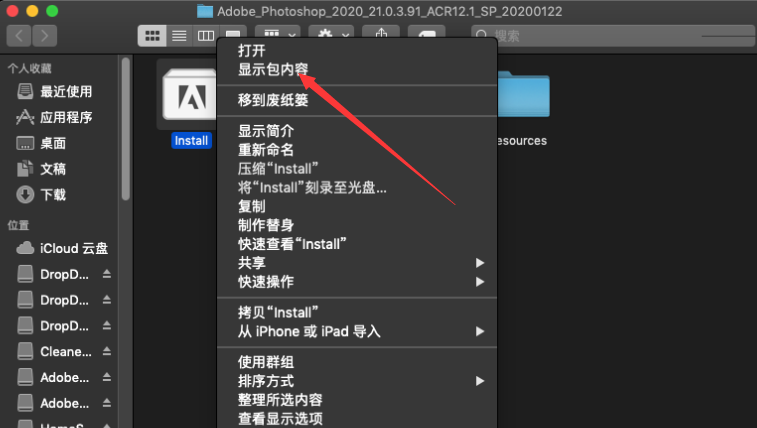Go back with the left arrow button
The width and height of the screenshot is (757, 428).
[19, 36]
